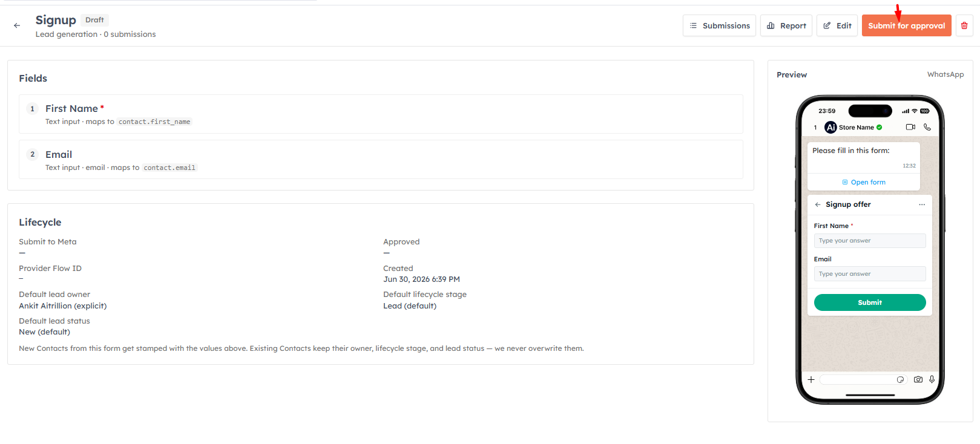
Task: Delete form with red trash icon
Action: point(964,25)
